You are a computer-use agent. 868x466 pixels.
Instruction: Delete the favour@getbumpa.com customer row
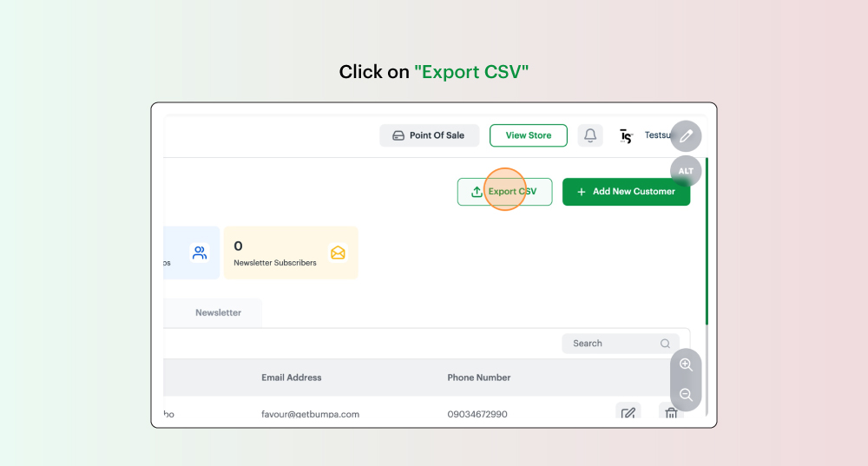[x=671, y=412]
